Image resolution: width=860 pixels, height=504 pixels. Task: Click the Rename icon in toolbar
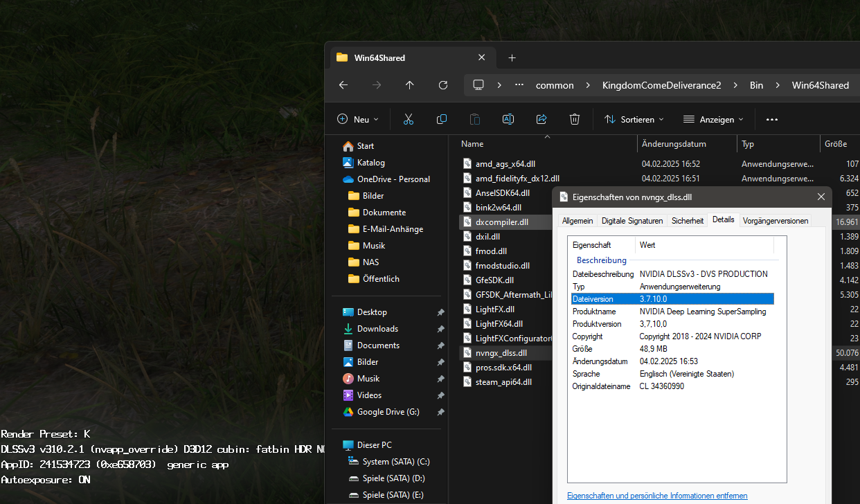[x=508, y=119]
